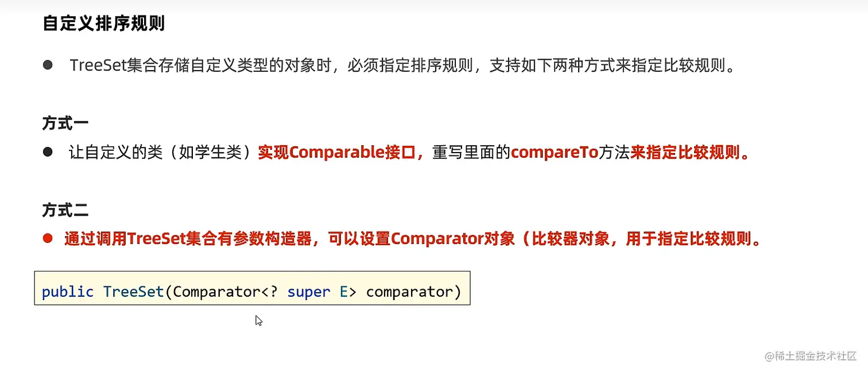Click TreeSet in the constructor code

click(134, 292)
